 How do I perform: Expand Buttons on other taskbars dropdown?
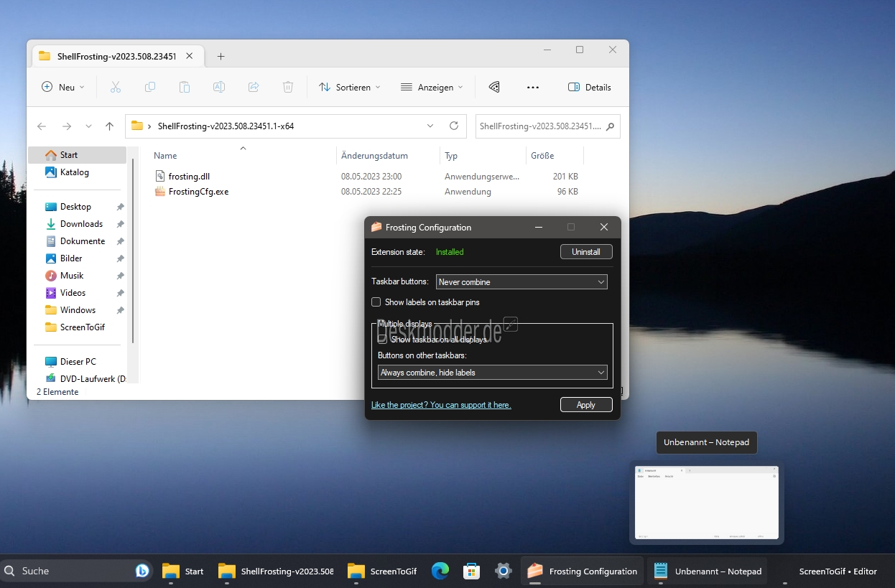(x=492, y=373)
